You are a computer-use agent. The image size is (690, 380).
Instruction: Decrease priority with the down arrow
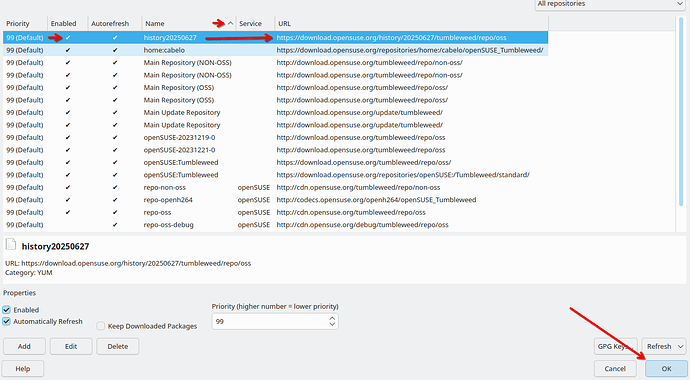[x=332, y=325]
